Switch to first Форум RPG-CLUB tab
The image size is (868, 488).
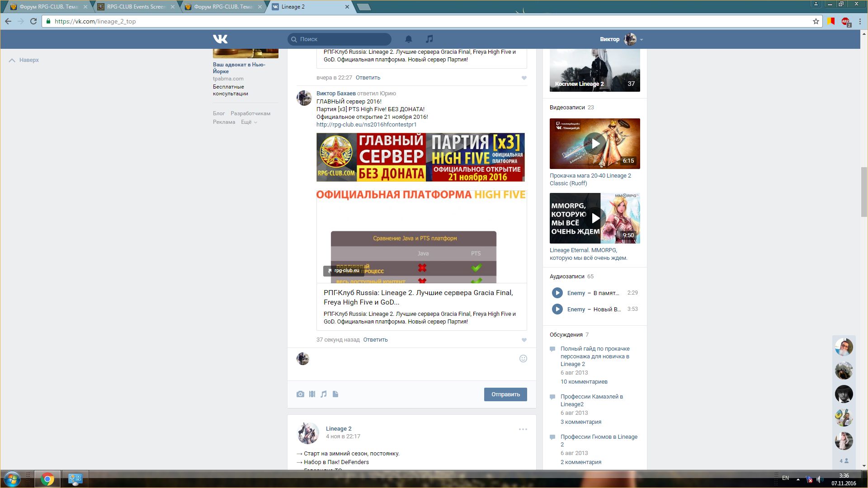pos(48,7)
